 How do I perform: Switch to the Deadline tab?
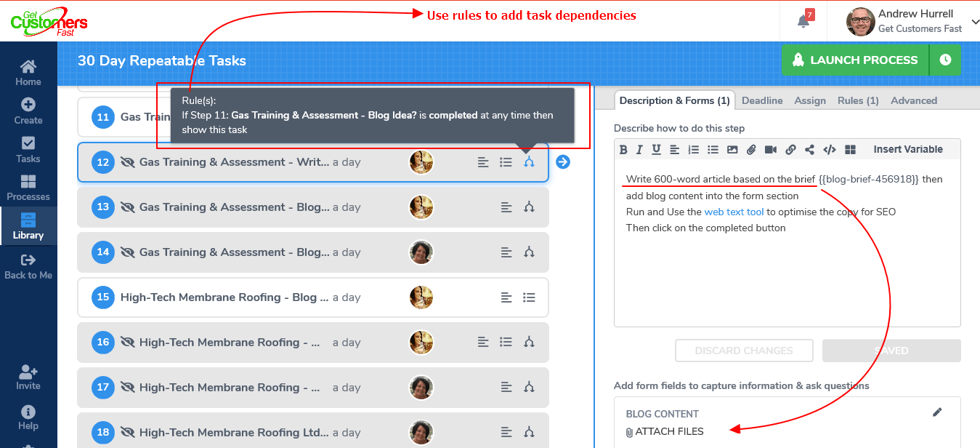pyautogui.click(x=762, y=100)
